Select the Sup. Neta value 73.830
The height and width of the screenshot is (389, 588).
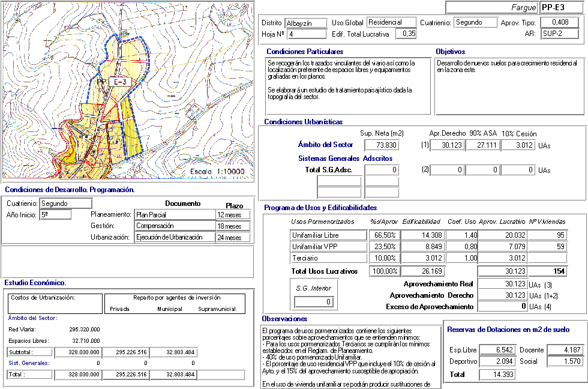380,145
